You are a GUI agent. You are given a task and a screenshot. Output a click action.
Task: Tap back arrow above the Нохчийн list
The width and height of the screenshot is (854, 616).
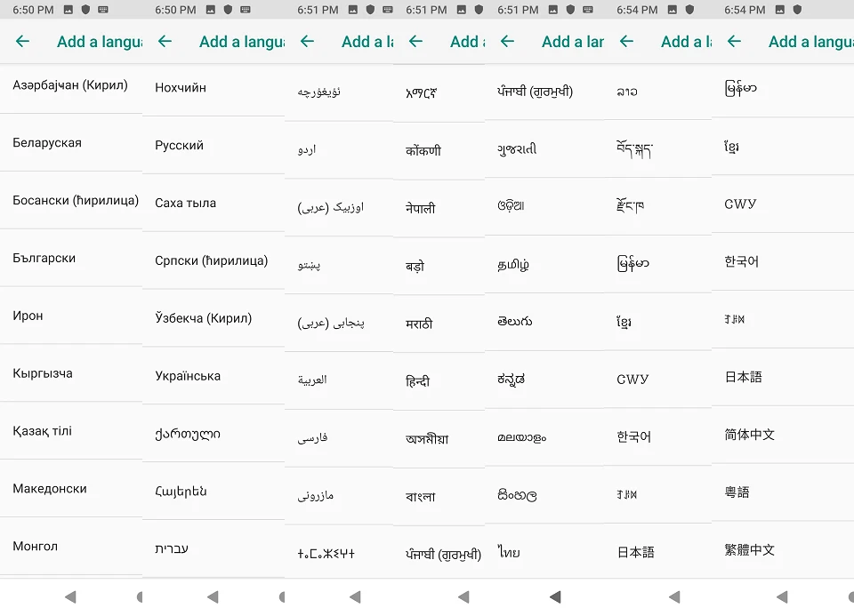coord(165,42)
